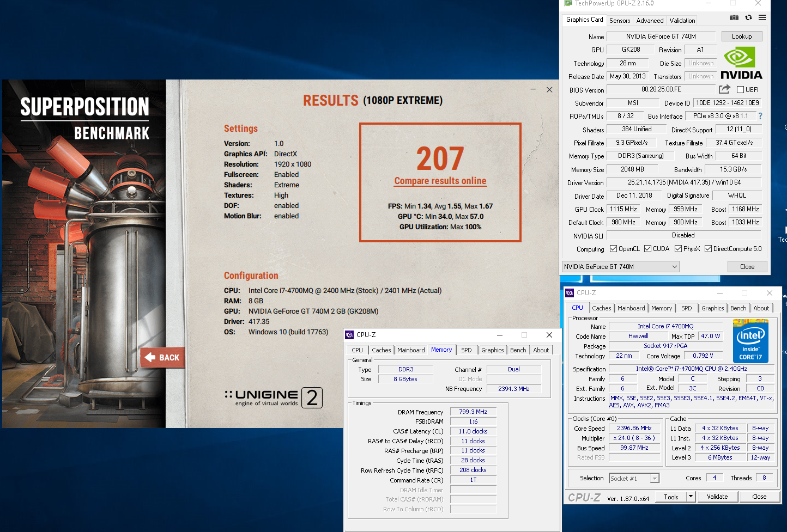Click the '0.792 V' core voltage value
Screen dimensions: 787x532
click(703, 356)
